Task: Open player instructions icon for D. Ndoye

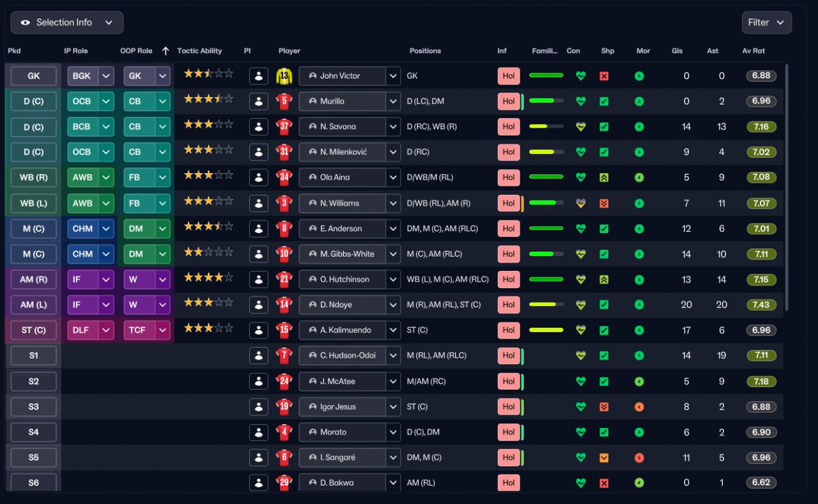Action: click(x=258, y=305)
